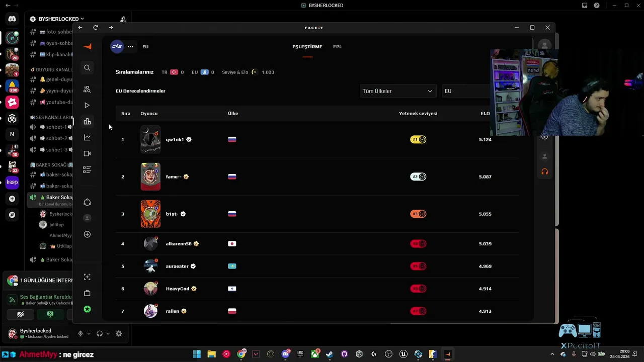Screen dimensions: 644x362
Task: Open Discord inbox icon in title bar
Action: click(585, 6)
